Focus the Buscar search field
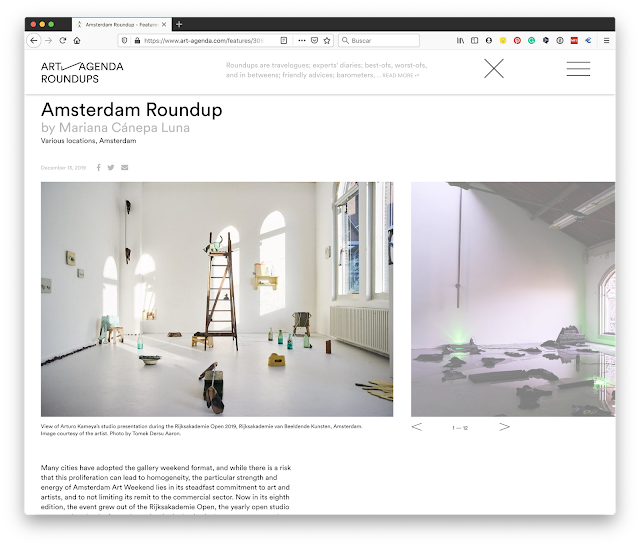Screen dimensions: 640x547 (x=379, y=40)
